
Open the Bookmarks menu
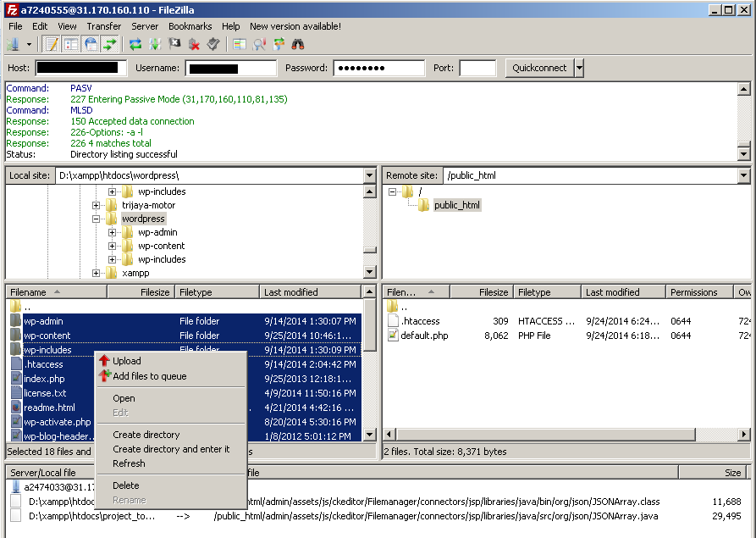pos(190,26)
